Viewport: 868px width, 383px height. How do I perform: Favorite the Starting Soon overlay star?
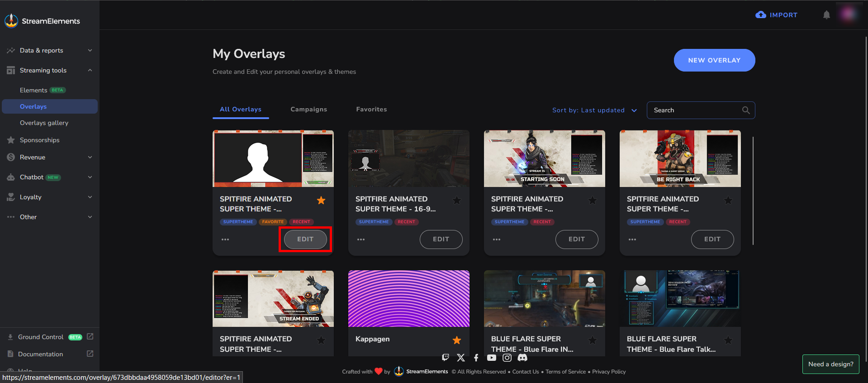(593, 200)
